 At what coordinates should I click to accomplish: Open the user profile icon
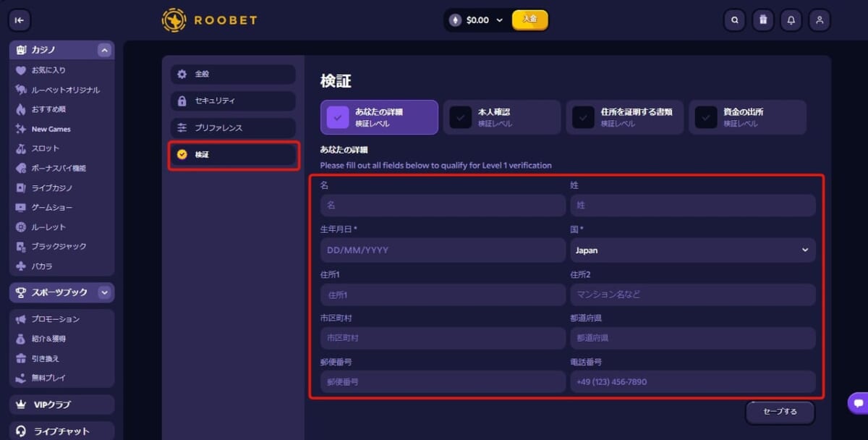pos(820,20)
